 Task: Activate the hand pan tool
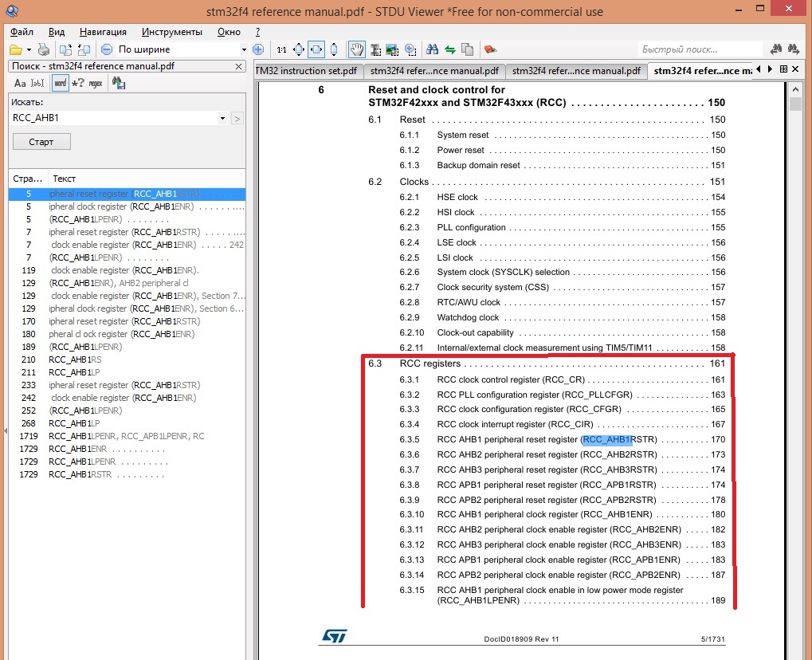tap(356, 49)
